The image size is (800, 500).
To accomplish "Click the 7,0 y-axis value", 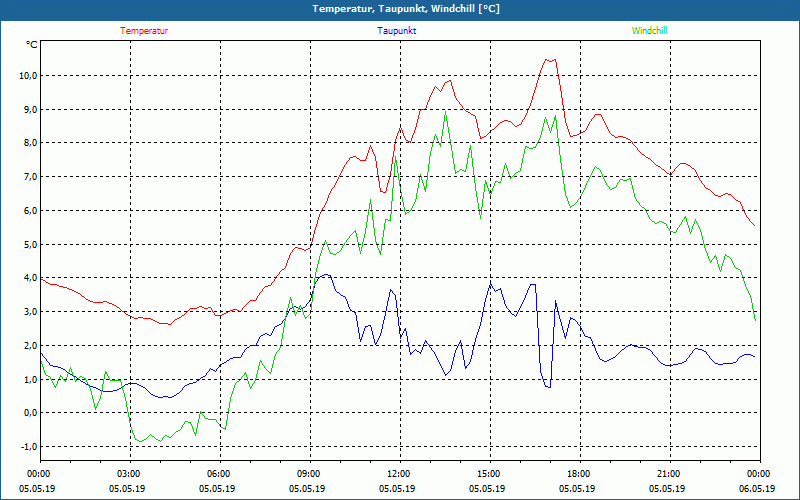I will coord(30,177).
